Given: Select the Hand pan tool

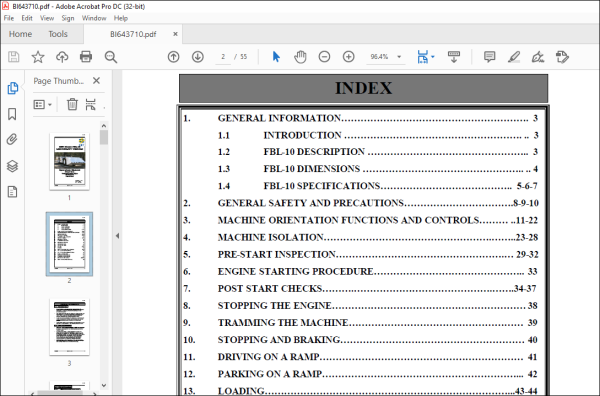Looking at the screenshot, I should 300,57.
